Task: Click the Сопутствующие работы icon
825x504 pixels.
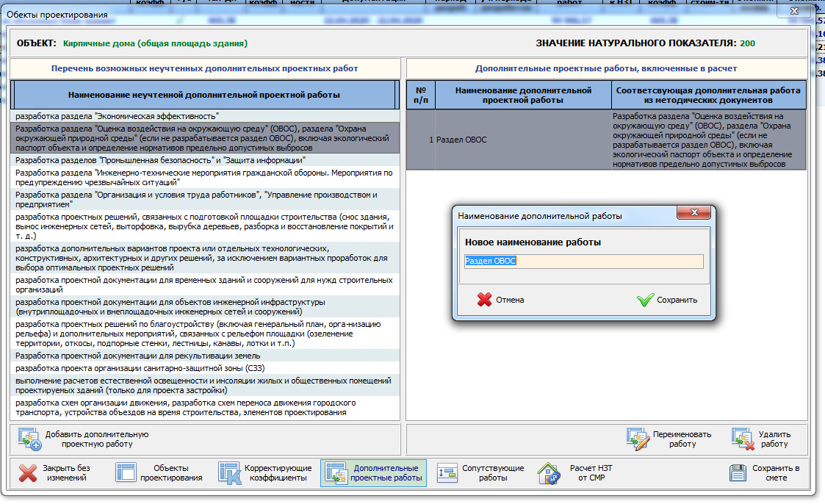Action: 447,472
